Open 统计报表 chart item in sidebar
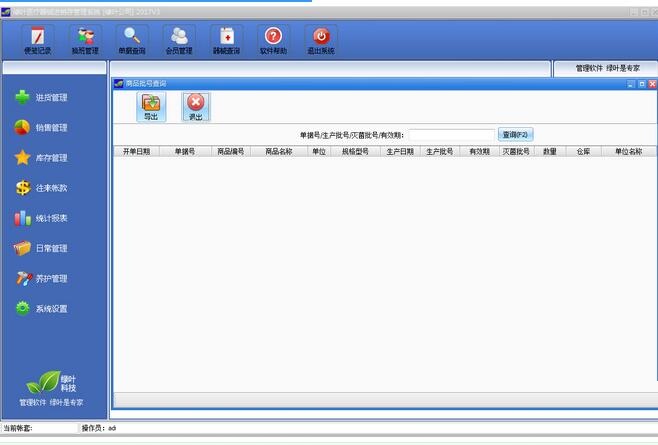 click(x=41, y=218)
